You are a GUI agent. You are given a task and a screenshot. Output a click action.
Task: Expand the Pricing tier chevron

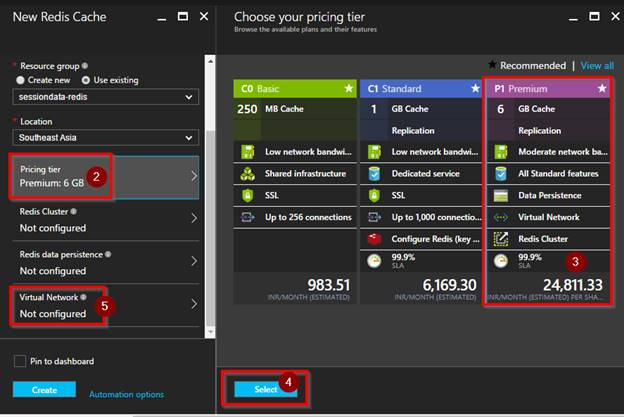[x=194, y=176]
